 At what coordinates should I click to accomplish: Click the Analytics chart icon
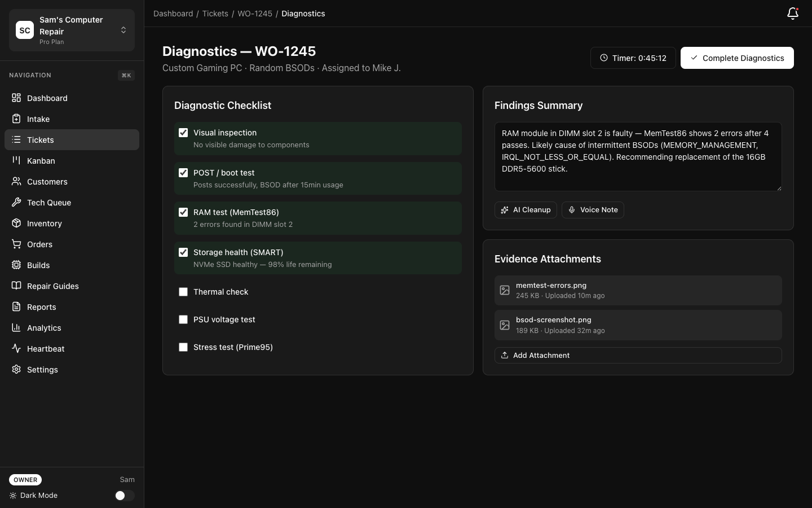pyautogui.click(x=16, y=328)
